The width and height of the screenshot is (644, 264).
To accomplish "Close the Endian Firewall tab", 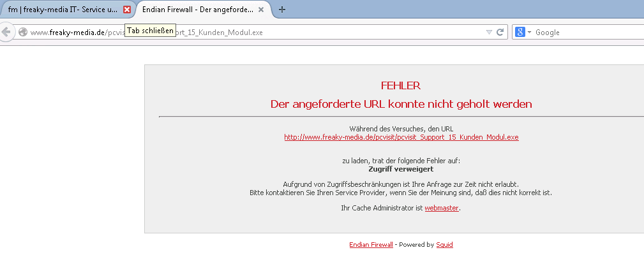I will tap(261, 10).
